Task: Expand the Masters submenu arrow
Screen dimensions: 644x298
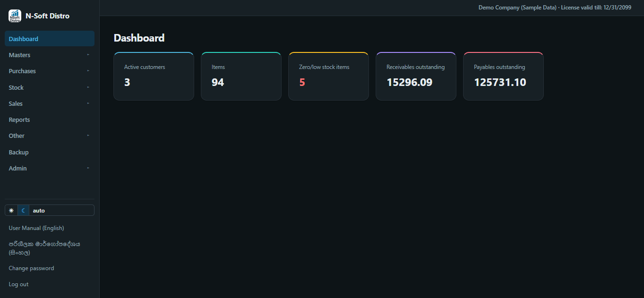Action: (88, 55)
